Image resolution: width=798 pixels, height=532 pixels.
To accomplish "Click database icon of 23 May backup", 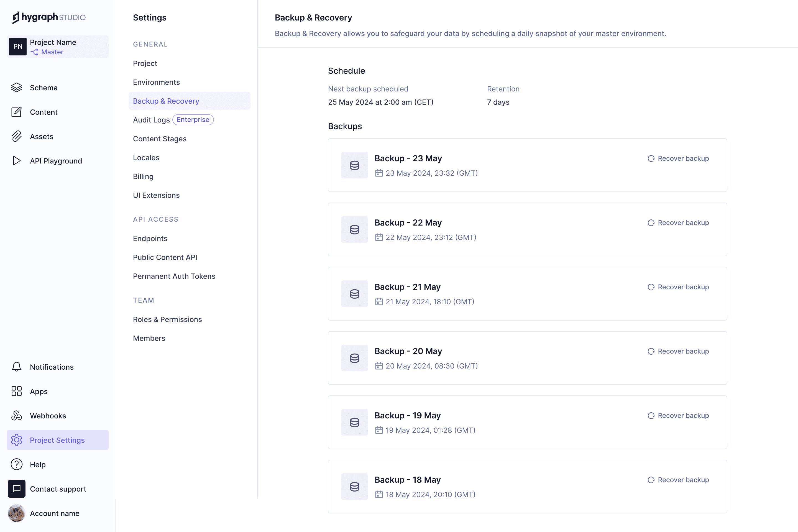I will 354,165.
